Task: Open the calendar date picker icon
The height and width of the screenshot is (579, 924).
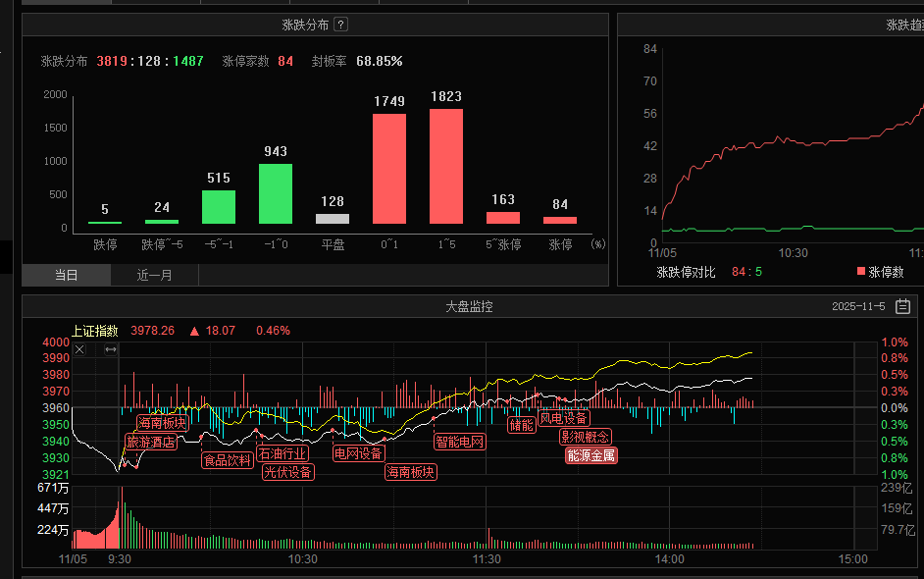Action: click(x=902, y=307)
